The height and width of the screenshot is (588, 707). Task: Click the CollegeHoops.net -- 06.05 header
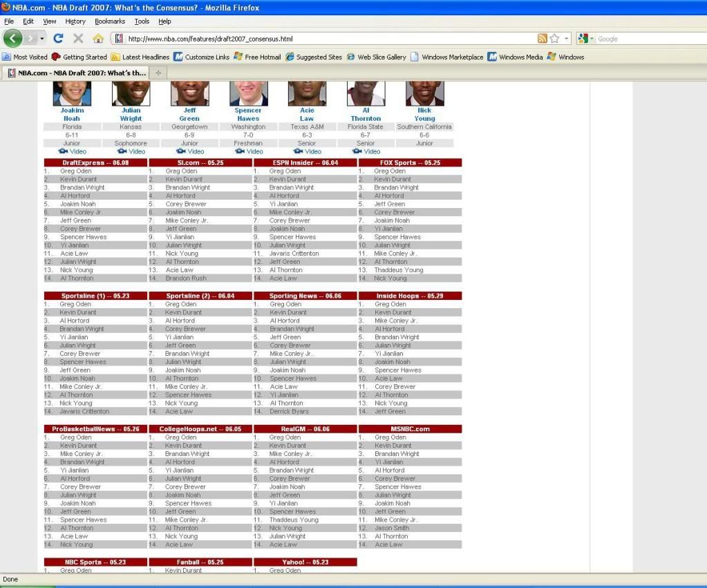click(200, 429)
